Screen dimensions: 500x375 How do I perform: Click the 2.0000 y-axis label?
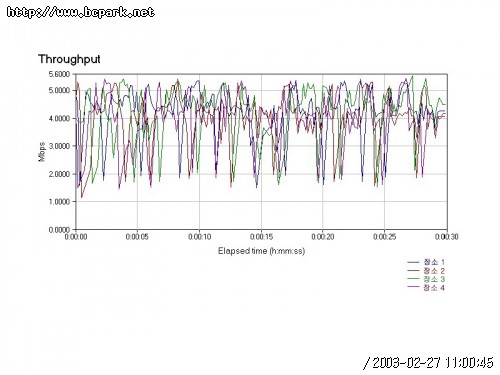pyautogui.click(x=59, y=174)
